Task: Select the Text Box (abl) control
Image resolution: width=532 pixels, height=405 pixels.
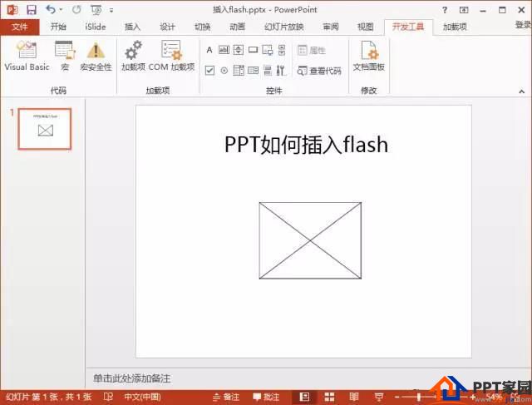Action: point(224,50)
